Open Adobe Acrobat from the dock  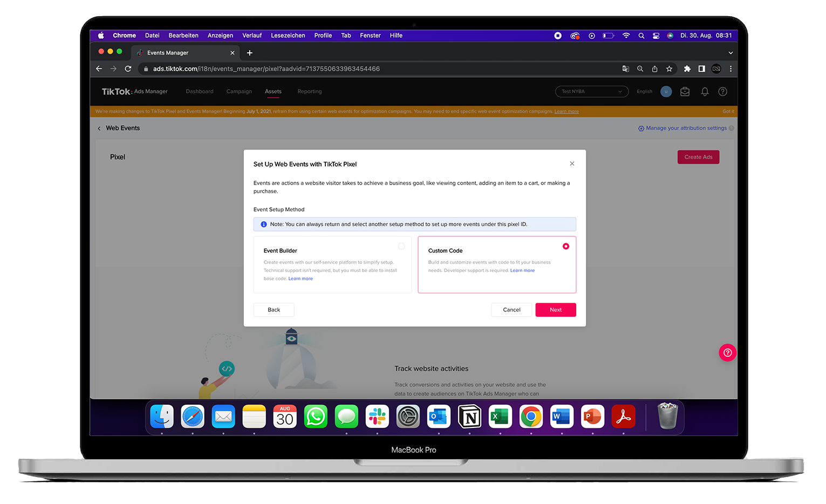click(623, 417)
